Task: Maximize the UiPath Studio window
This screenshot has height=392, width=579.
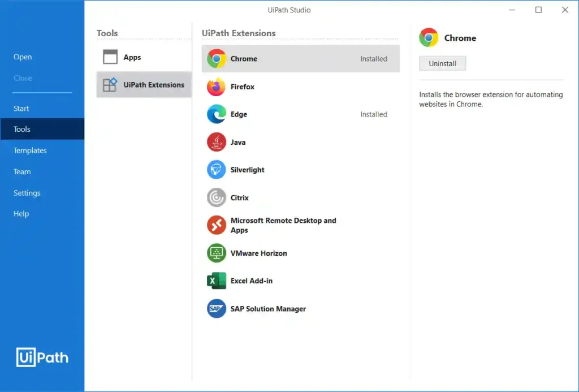Action: (x=538, y=10)
